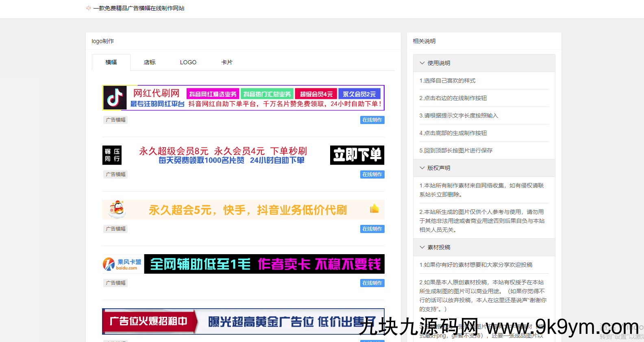
Task: Click the TikTok logo in first banner
Action: (115, 98)
